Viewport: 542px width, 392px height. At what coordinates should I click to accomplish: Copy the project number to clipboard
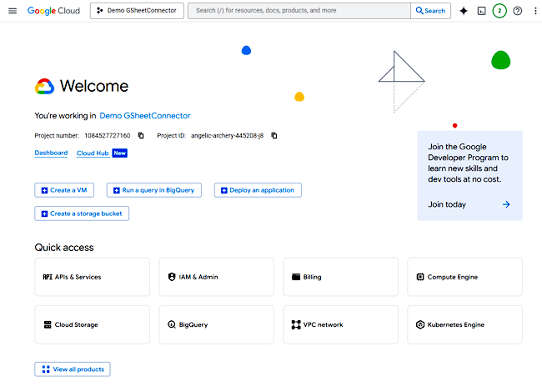[141, 135]
